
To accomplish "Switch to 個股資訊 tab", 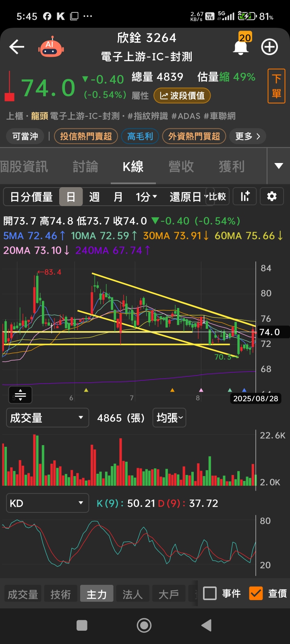I will click(24, 166).
